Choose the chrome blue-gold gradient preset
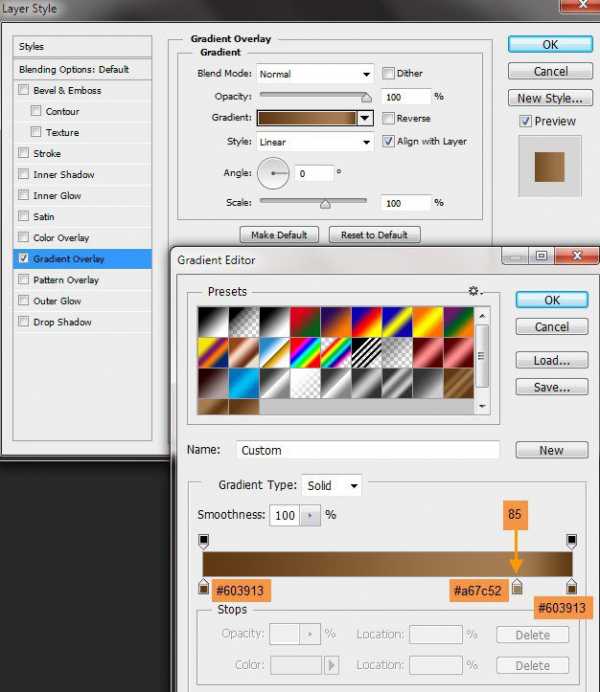The image size is (600, 692). tap(274, 353)
